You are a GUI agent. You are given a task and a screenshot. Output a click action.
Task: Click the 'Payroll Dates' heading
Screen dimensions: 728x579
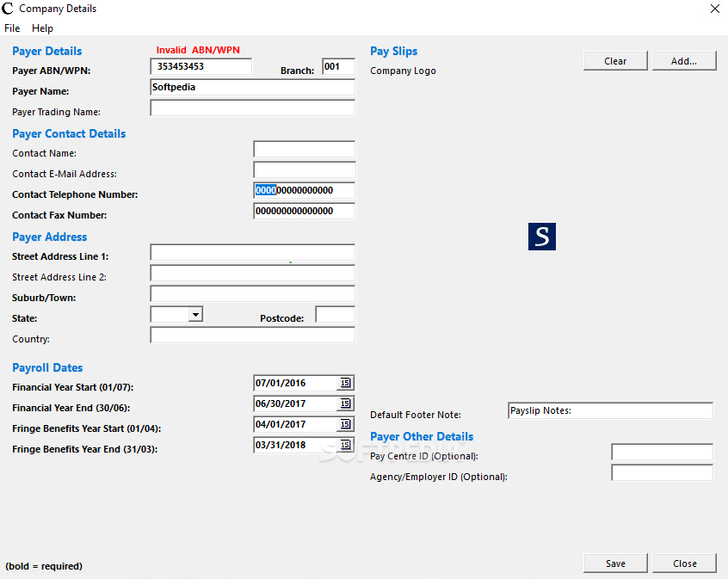coord(47,367)
